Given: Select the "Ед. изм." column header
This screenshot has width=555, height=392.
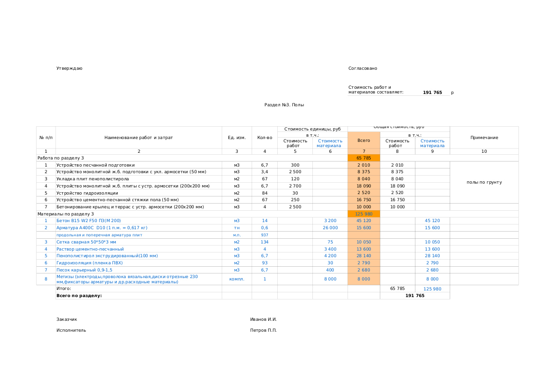Looking at the screenshot, I should pos(236,138).
